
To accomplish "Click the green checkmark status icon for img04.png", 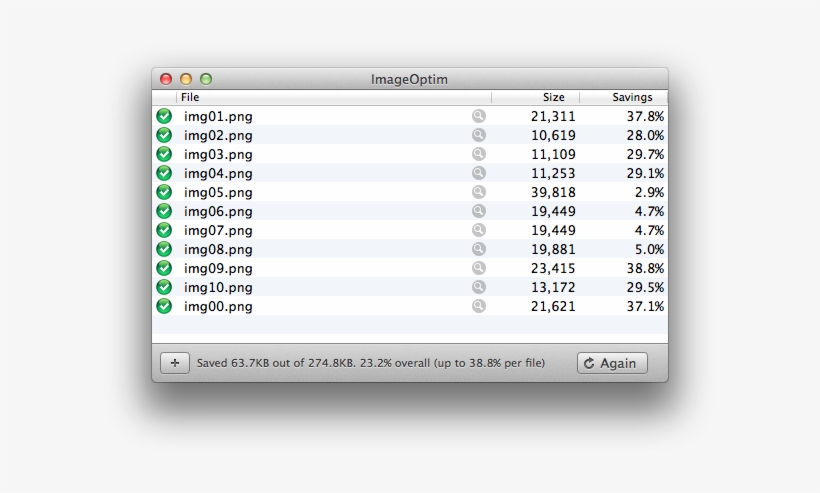I will click(x=164, y=173).
